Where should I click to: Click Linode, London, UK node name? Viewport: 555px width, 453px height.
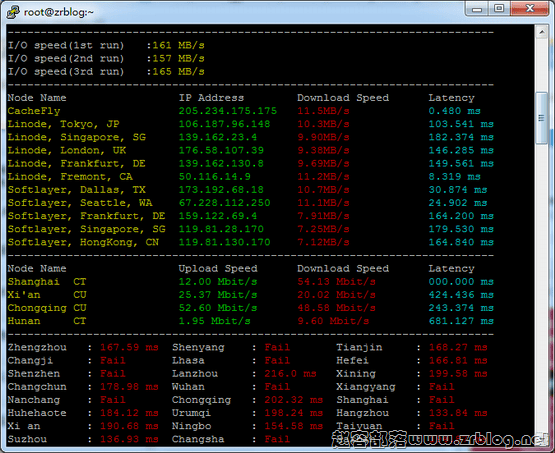67,150
